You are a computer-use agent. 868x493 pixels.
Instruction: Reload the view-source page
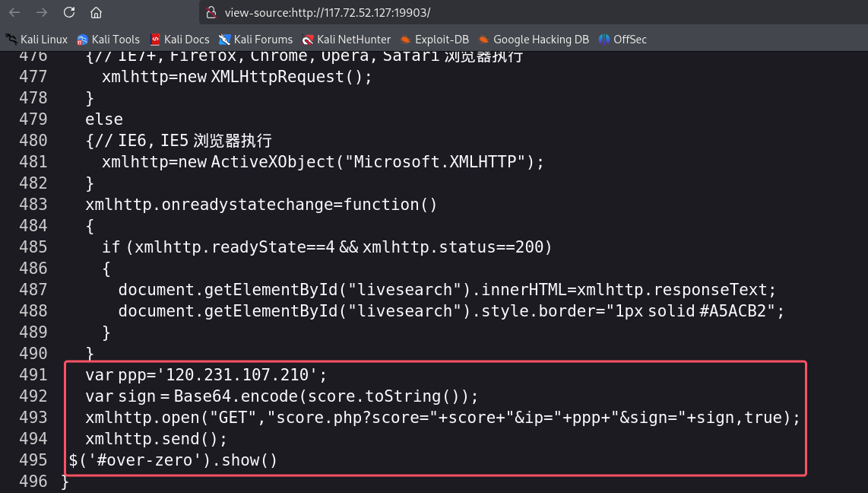pos(69,12)
